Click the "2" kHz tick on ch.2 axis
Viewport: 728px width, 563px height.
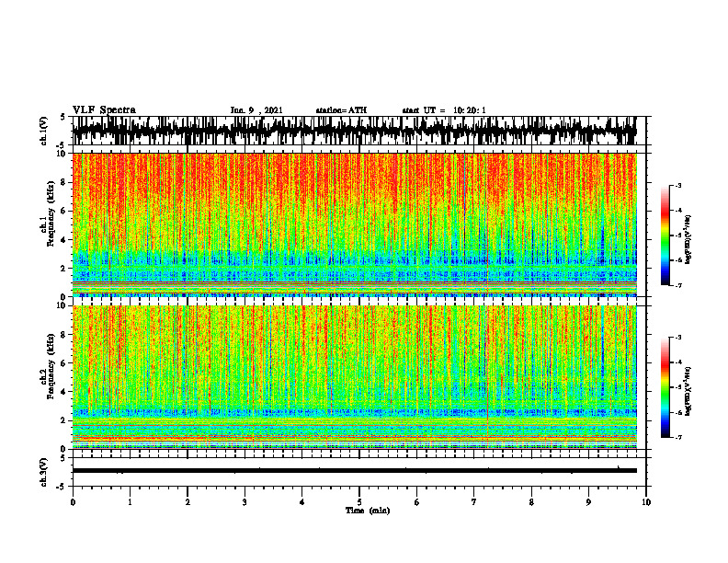pos(63,420)
